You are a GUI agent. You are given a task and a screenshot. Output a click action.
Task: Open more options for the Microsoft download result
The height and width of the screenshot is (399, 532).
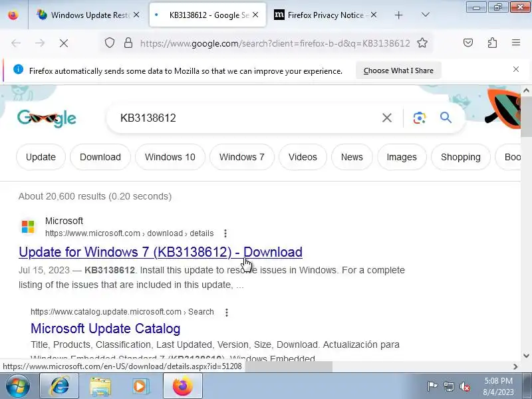point(225,233)
